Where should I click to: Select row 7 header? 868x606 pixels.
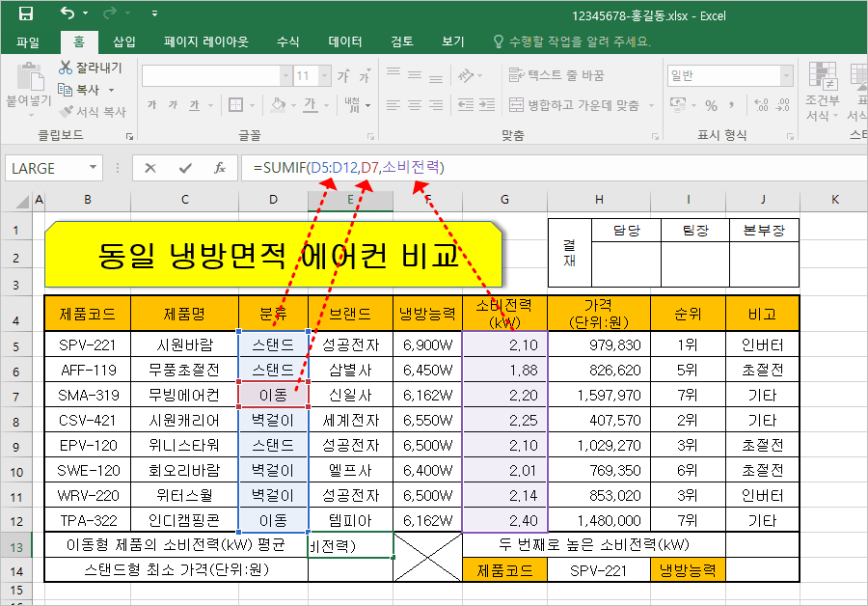tap(16, 396)
